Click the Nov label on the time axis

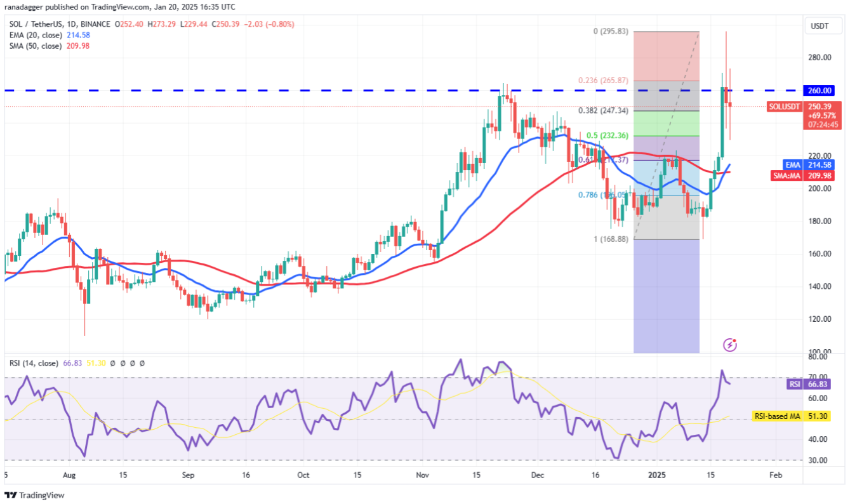coord(423,475)
